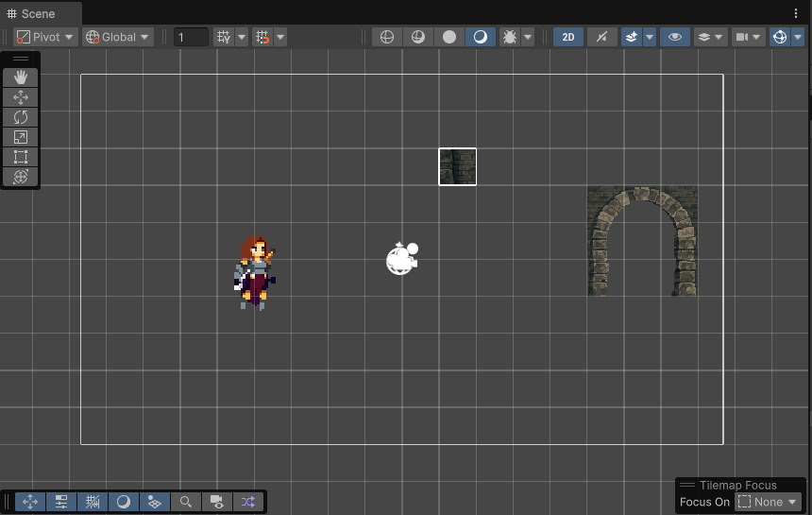Open the Pivot handle position dropdown

[45, 37]
